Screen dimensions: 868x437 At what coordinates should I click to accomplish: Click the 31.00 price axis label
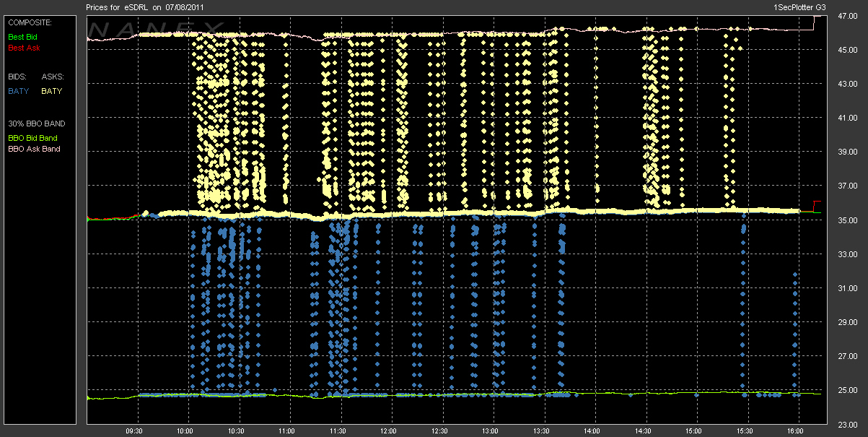point(847,288)
